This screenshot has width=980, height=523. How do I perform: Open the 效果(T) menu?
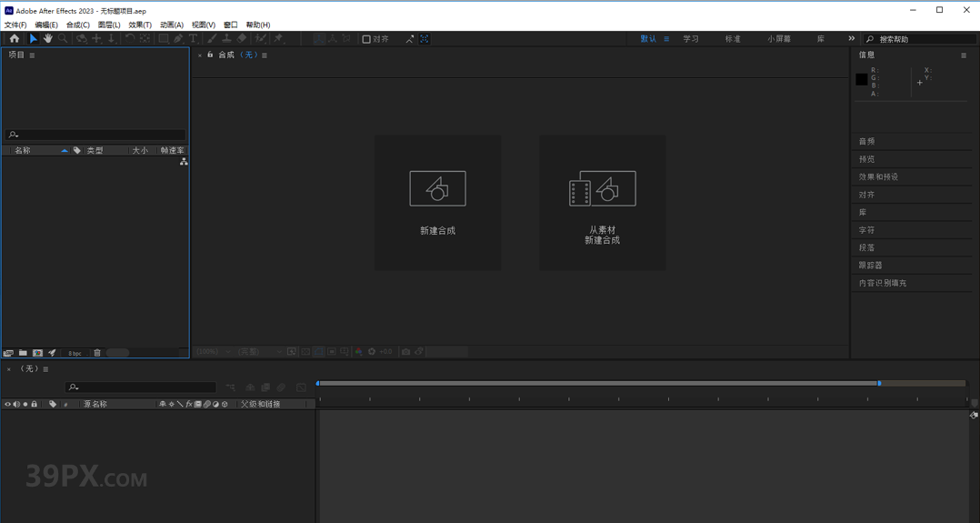point(140,25)
